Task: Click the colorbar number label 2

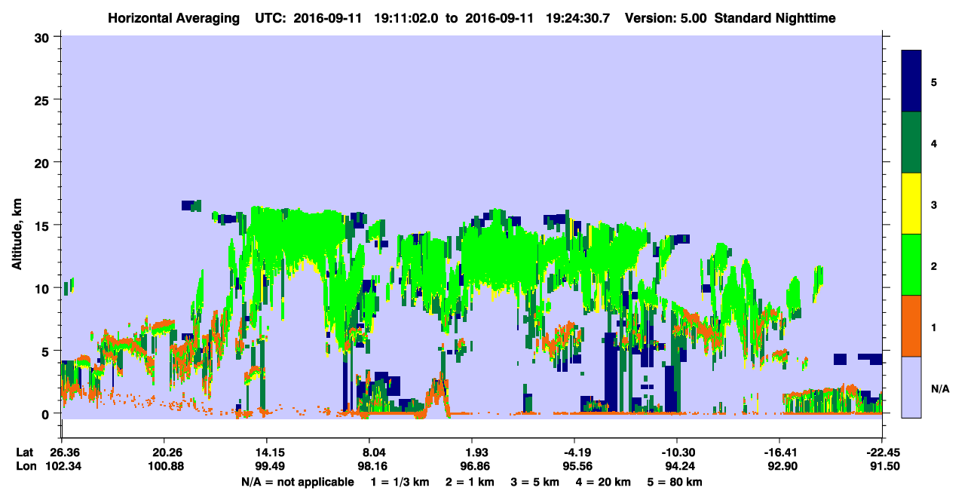Action: pyautogui.click(x=934, y=265)
